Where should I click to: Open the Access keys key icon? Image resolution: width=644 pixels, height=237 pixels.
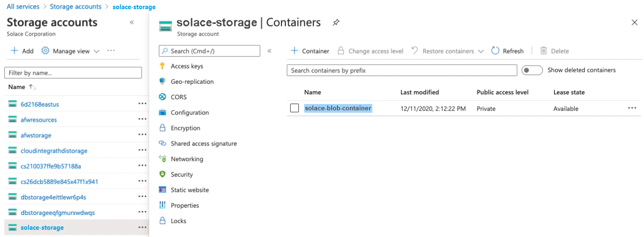[x=162, y=66]
